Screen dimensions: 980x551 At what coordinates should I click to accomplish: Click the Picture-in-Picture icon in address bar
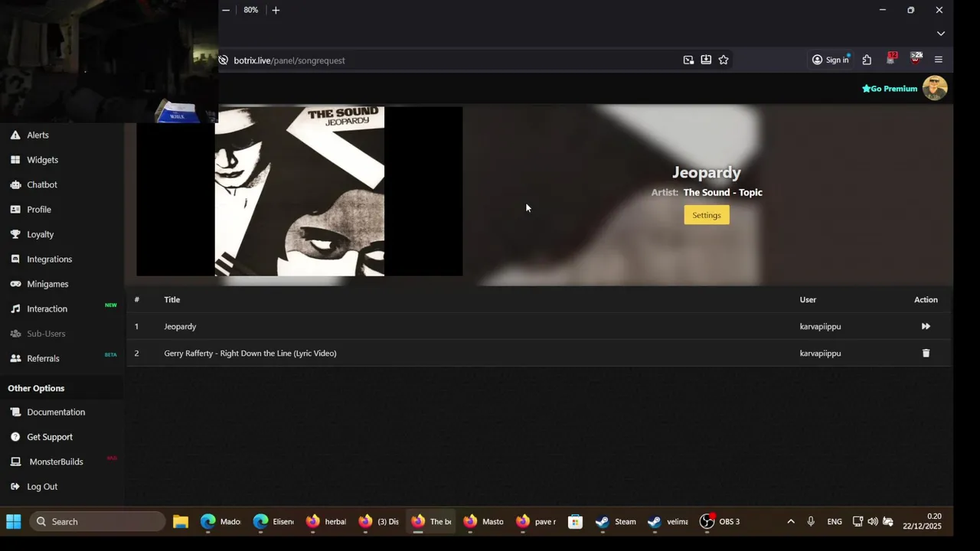point(688,60)
